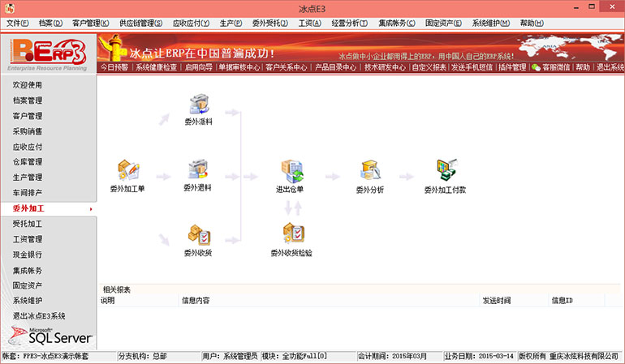Open the 委外受托(J) menu
625x364 pixels.
coord(269,23)
